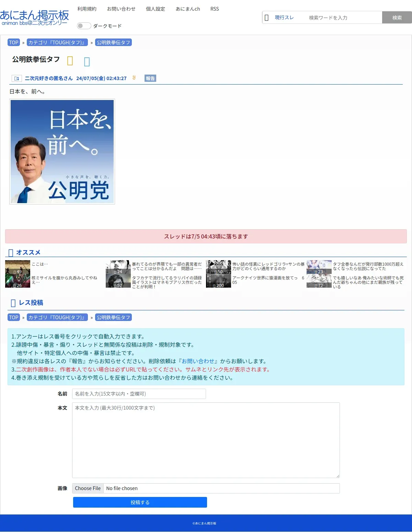Focus the 名前 name input field
The width and height of the screenshot is (412, 532).
pyautogui.click(x=139, y=394)
